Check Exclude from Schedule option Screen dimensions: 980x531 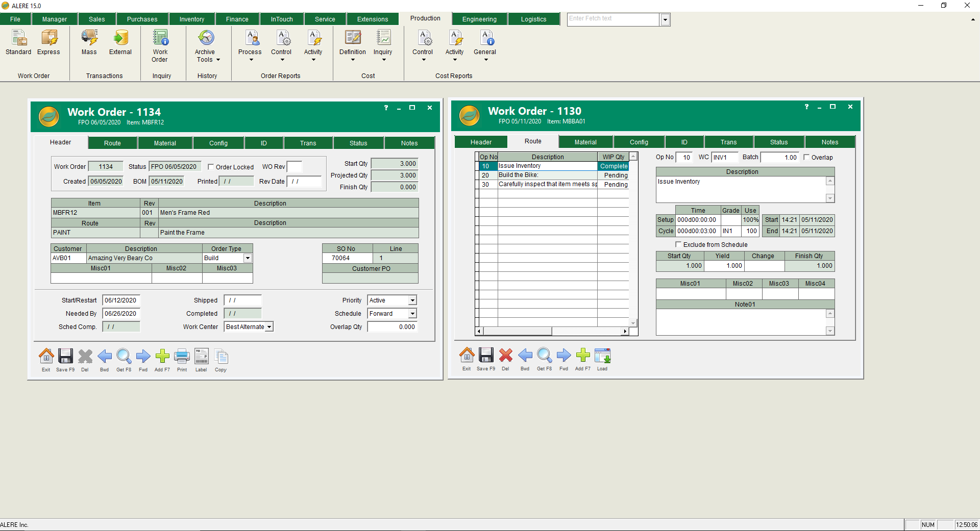pyautogui.click(x=678, y=245)
